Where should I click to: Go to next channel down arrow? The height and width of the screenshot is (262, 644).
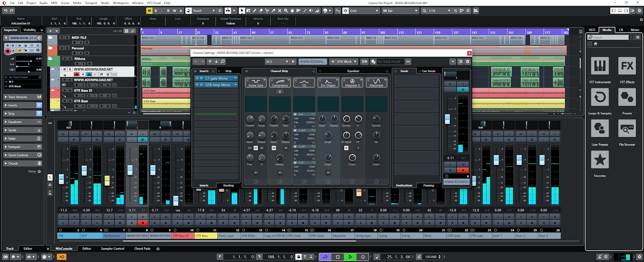point(216,62)
